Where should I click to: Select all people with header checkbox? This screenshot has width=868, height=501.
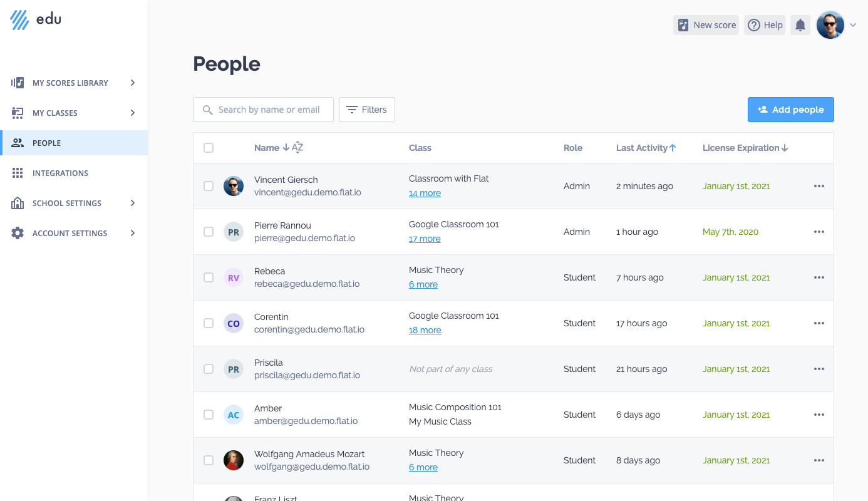click(209, 148)
